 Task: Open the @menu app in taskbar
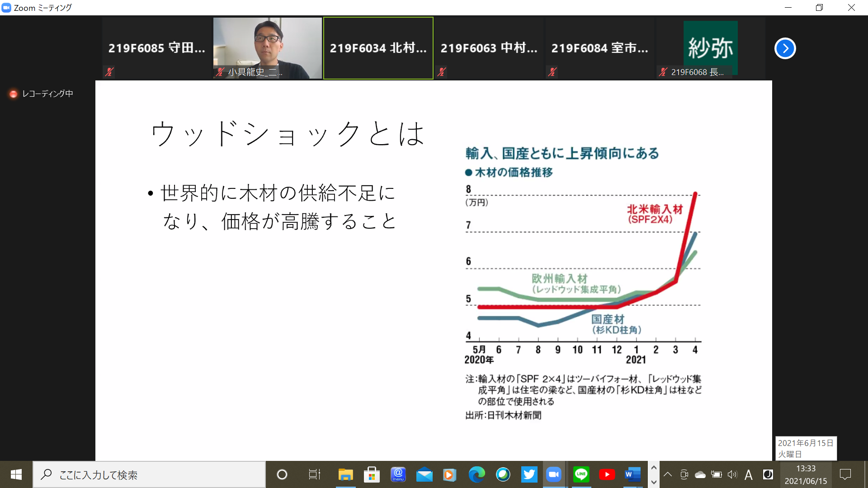(x=398, y=474)
